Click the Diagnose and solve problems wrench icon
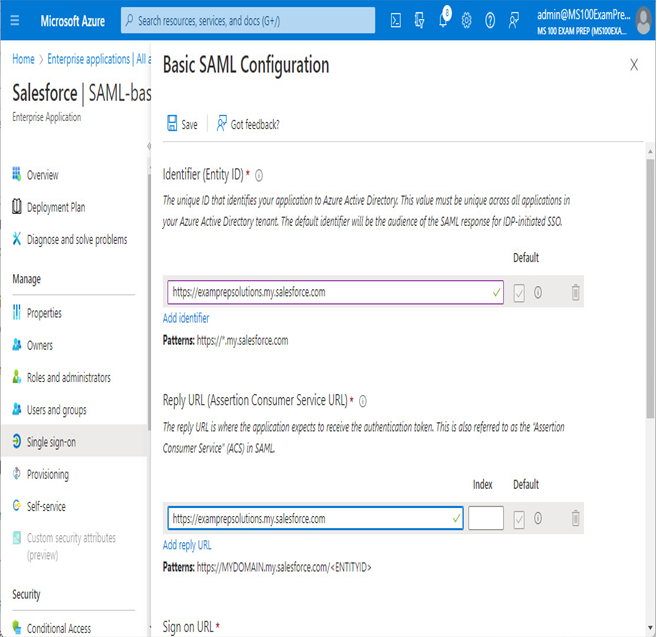This screenshot has width=657, height=637. [x=17, y=238]
